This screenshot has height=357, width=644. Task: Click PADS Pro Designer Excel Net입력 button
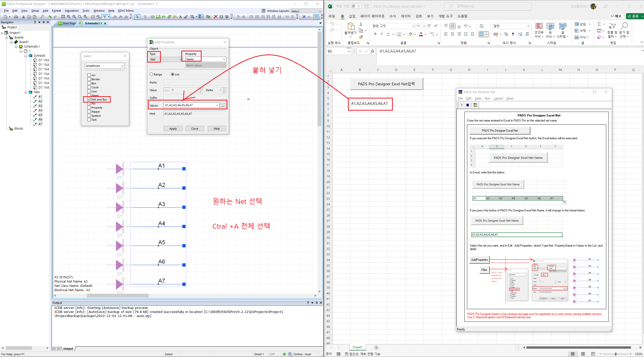point(386,84)
